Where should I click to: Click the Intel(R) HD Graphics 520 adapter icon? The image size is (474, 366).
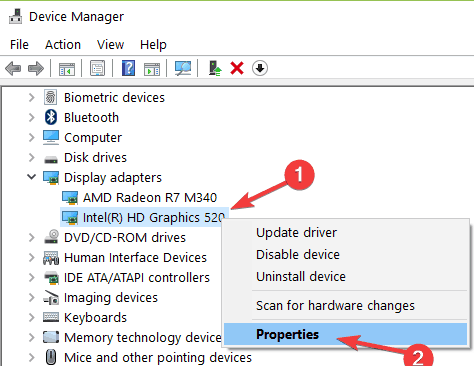pos(70,218)
